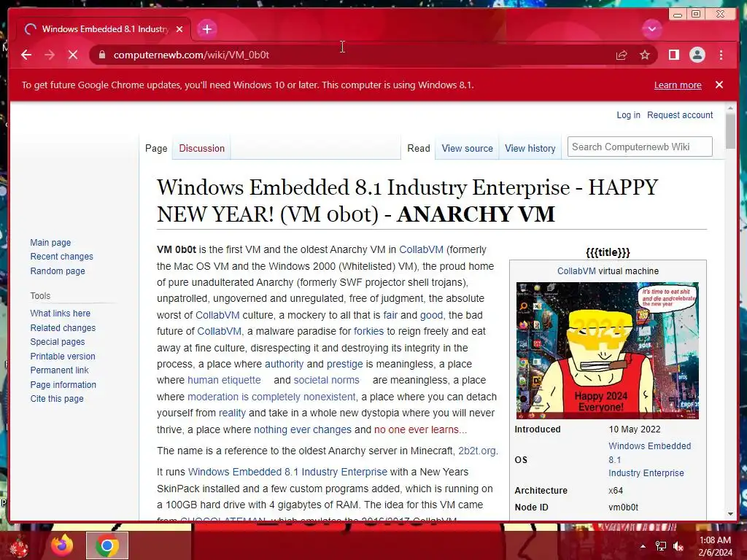This screenshot has width=747, height=560.
Task: Open the View source tab
Action: pos(467,148)
